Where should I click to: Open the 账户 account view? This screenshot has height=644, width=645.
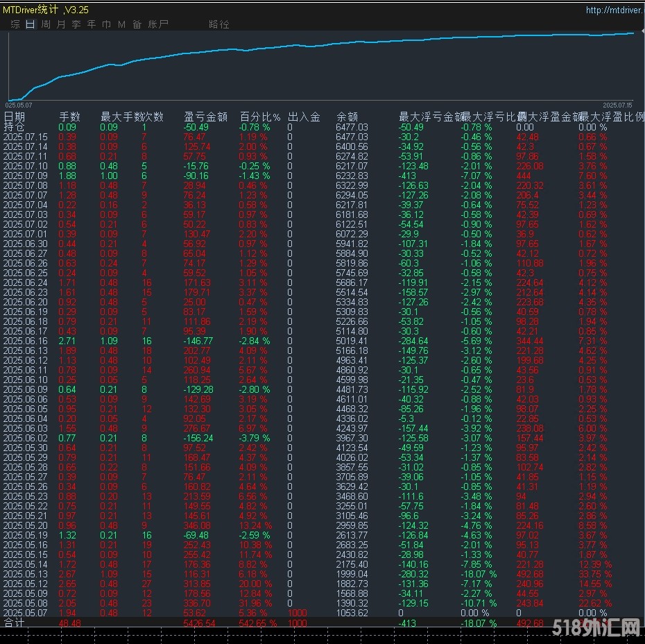(158, 24)
